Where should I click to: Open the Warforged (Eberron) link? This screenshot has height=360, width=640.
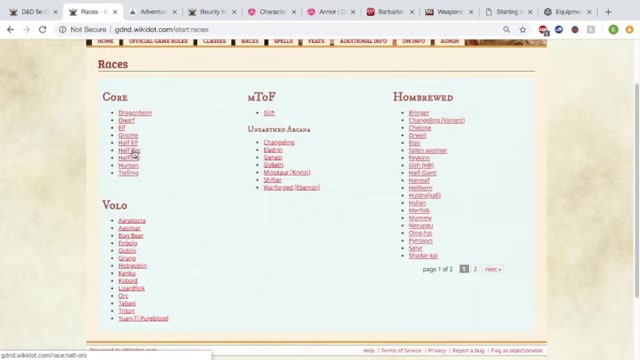coord(292,187)
